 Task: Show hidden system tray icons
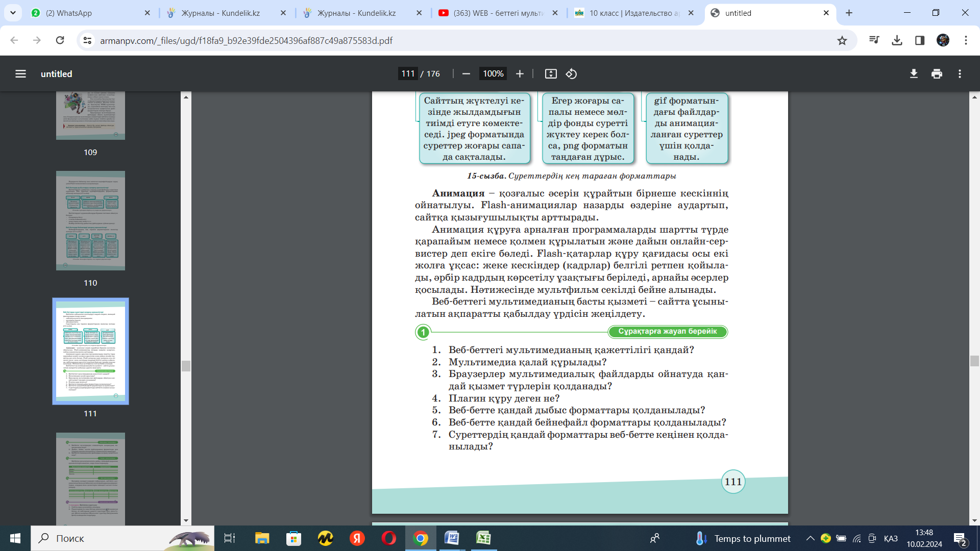point(810,538)
